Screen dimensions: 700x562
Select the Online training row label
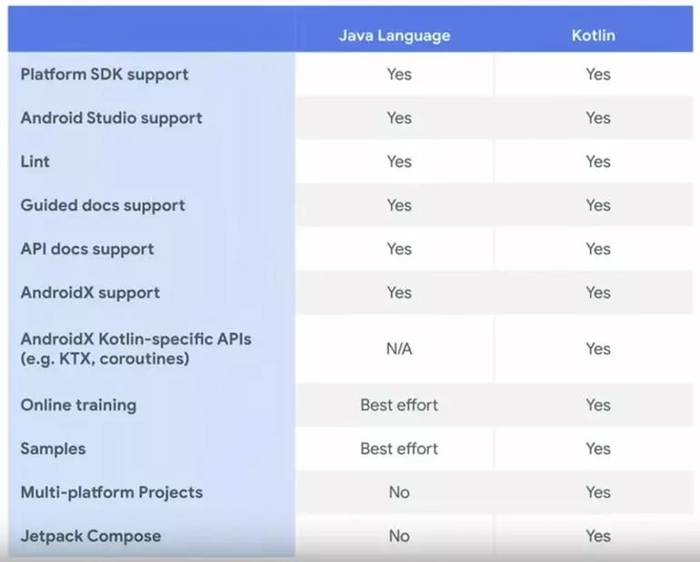[x=79, y=405]
